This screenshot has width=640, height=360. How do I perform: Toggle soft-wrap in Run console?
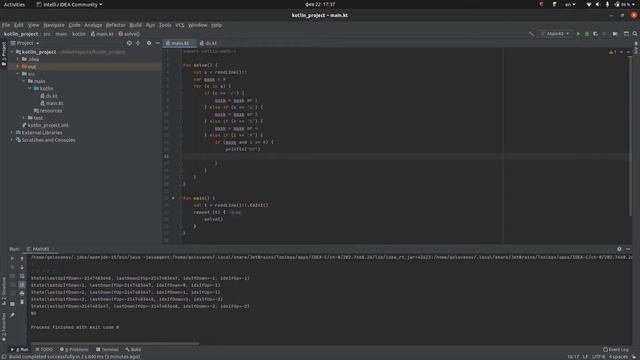click(22, 276)
